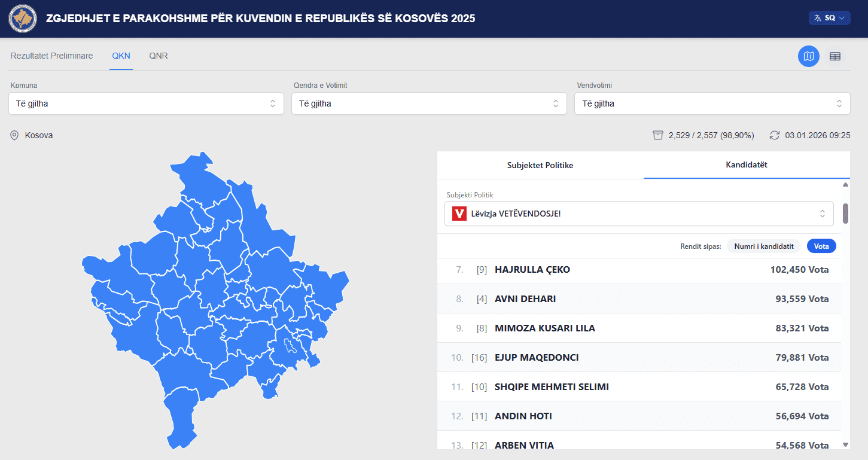868x460 pixels.
Task: Open the Subjekti Politik party dropdown
Action: coord(638,214)
